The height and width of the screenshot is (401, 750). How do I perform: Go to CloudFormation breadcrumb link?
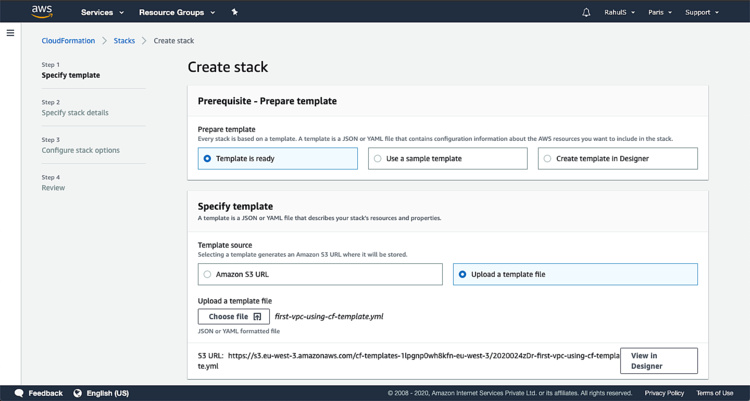[68, 41]
